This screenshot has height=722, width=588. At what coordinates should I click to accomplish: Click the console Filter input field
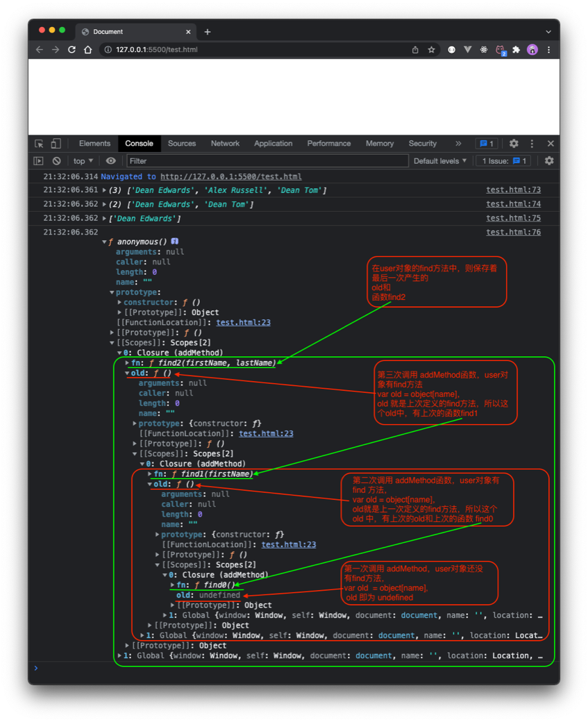click(x=267, y=160)
